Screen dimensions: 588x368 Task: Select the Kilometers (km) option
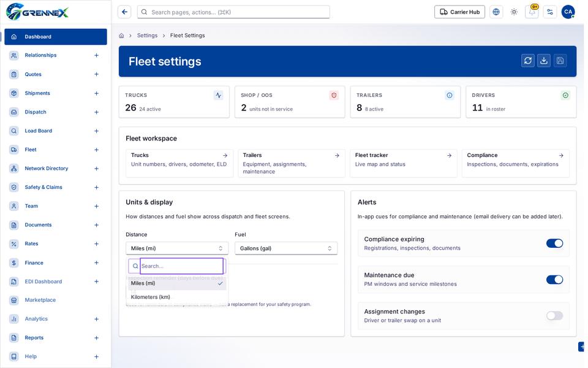[177, 297]
